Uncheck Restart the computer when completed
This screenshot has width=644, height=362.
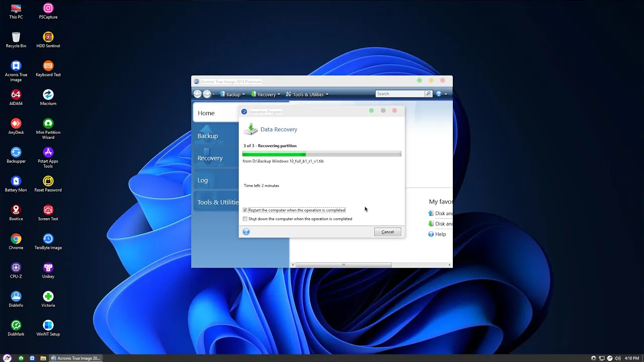[x=245, y=210]
